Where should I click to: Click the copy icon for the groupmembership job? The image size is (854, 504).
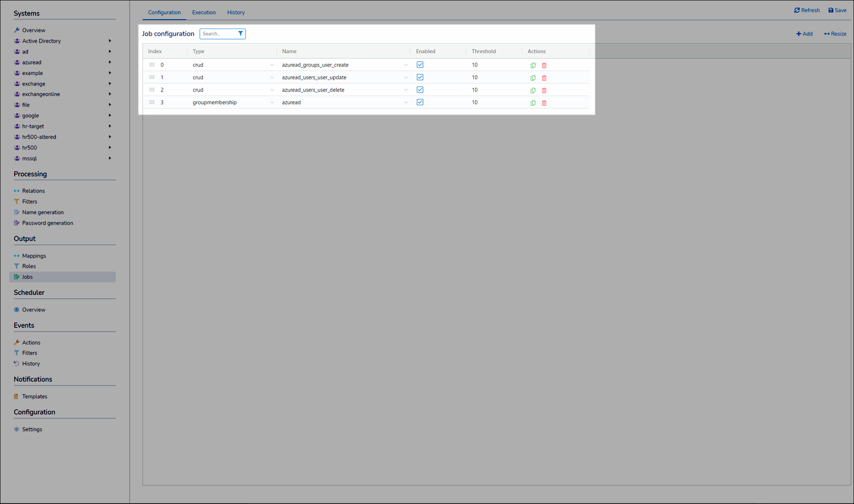pos(533,103)
